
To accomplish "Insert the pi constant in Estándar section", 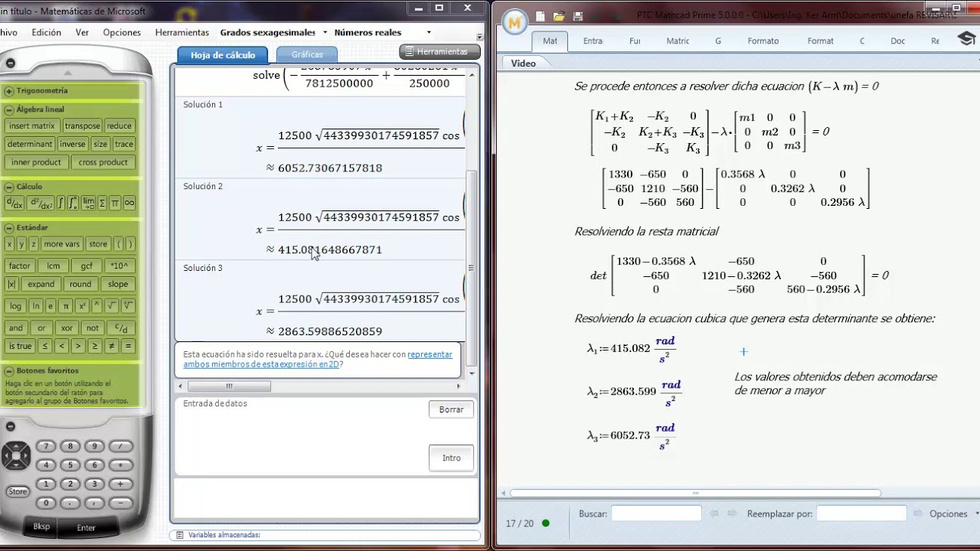I will click(x=66, y=306).
